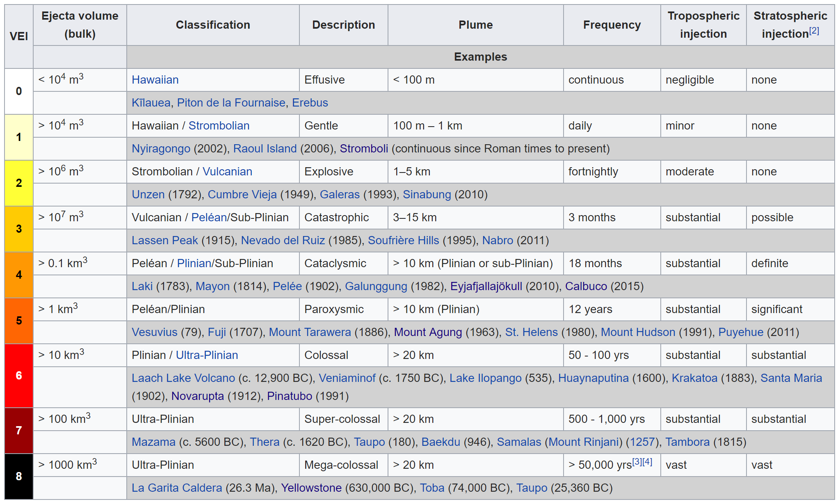Click the Pinatubo link
The image size is (840, 504).
coord(290,396)
